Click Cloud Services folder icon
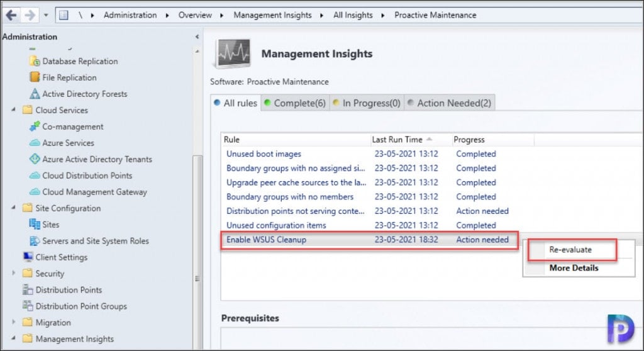 tap(28, 109)
